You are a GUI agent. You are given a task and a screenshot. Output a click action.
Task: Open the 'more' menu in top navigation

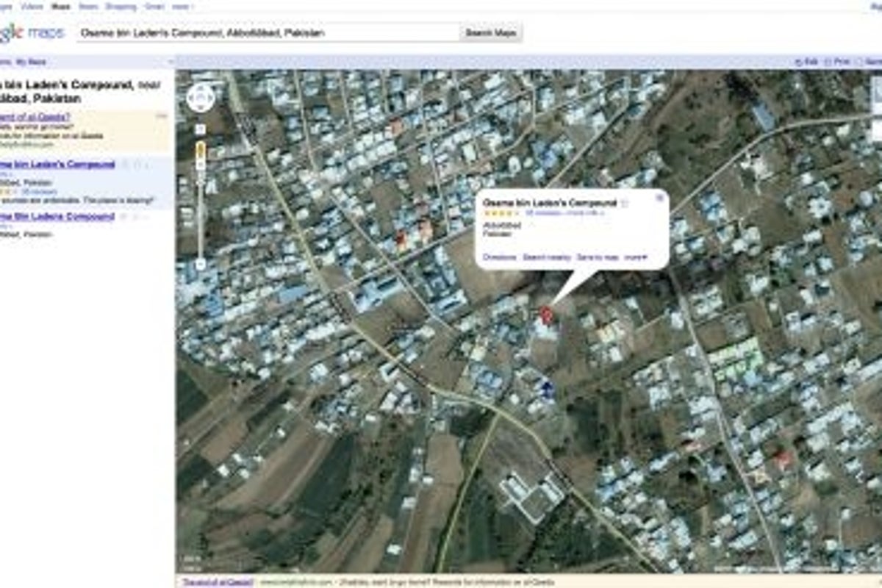(x=184, y=7)
